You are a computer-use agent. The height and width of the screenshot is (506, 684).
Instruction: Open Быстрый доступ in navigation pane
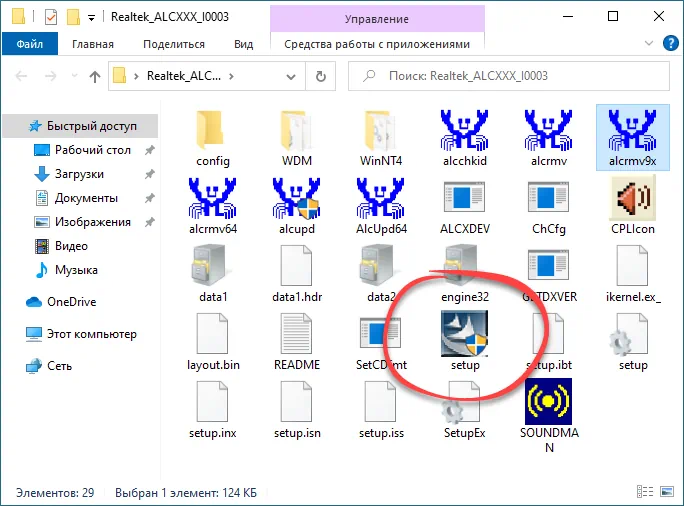(80, 126)
